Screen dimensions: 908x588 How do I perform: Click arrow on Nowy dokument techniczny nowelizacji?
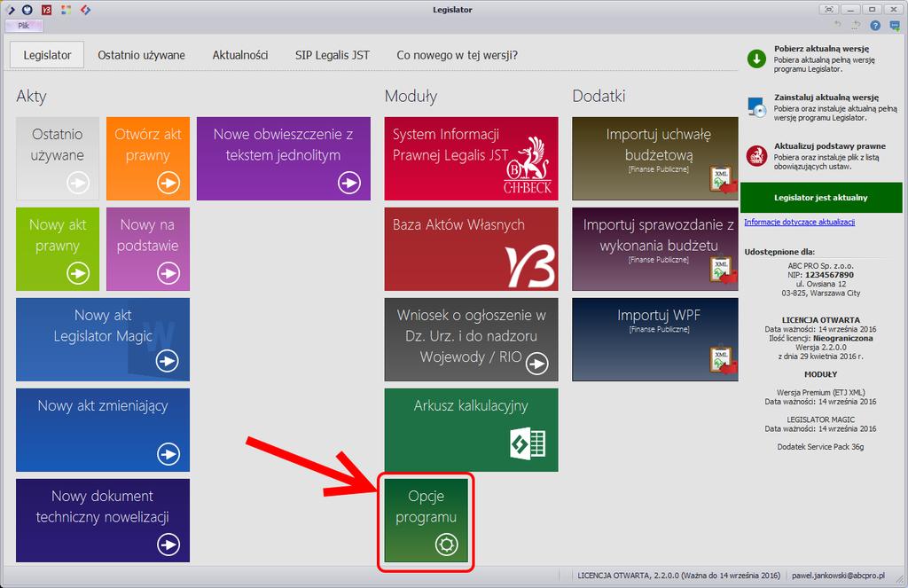(168, 544)
